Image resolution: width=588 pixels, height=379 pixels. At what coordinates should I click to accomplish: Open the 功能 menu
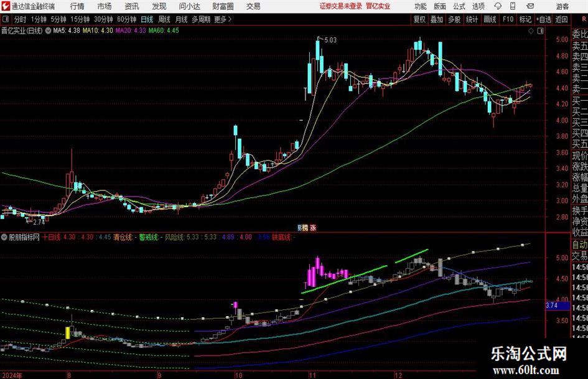[421, 6]
